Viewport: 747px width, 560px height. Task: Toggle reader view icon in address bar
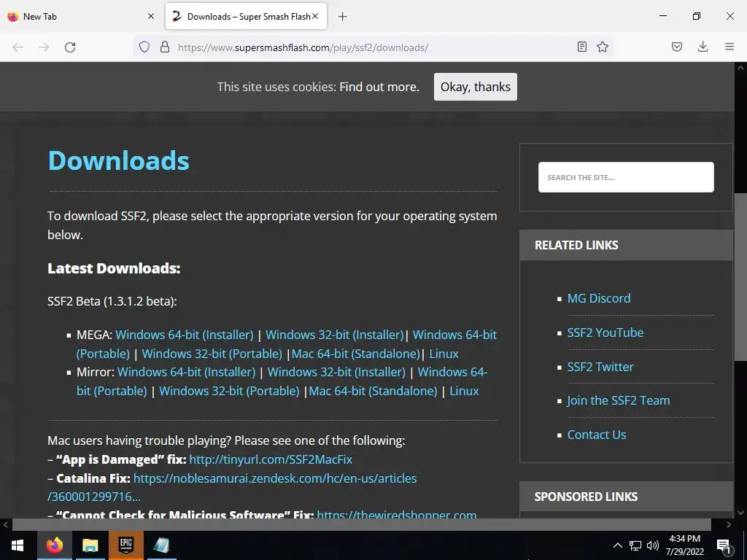[x=581, y=47]
